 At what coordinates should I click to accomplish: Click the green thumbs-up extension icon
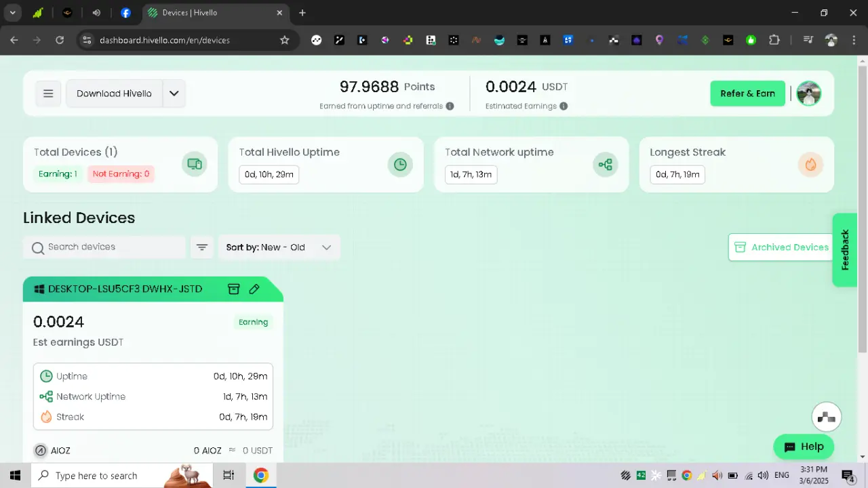(x=751, y=40)
